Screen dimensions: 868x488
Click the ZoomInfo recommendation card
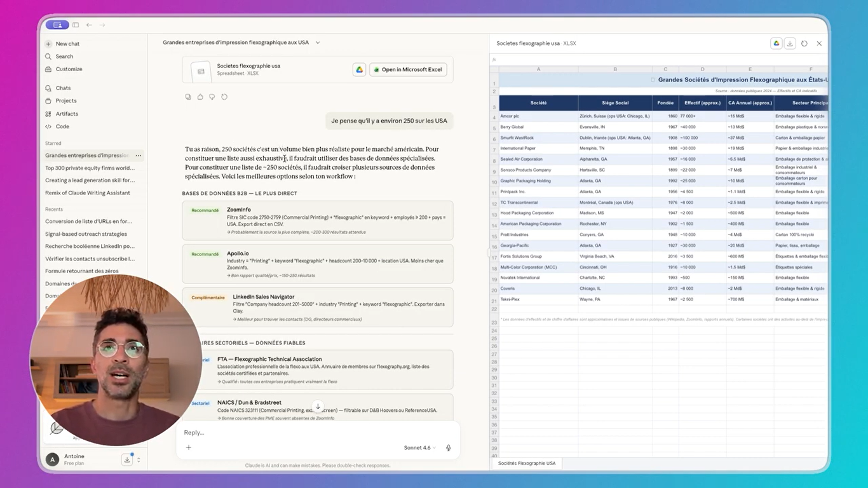[318, 220]
